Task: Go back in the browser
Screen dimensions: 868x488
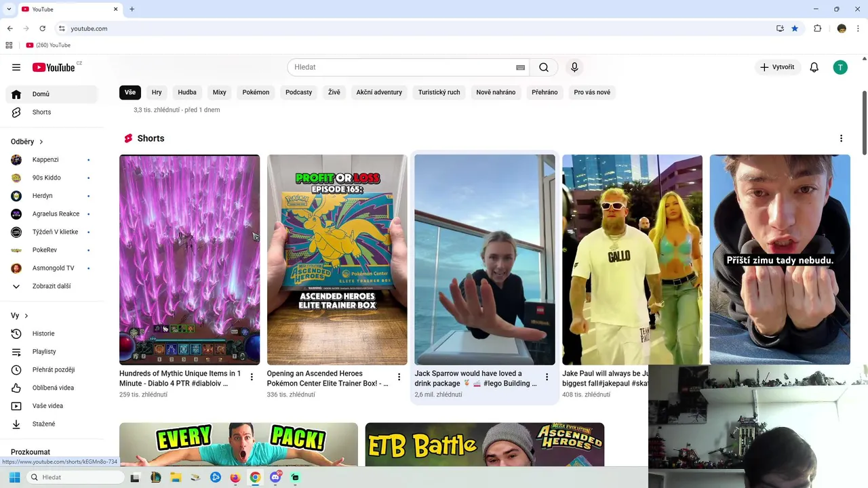Action: click(9, 28)
